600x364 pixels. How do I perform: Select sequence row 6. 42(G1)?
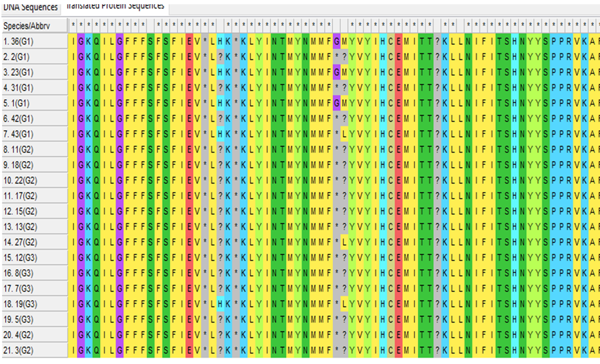[35, 118]
